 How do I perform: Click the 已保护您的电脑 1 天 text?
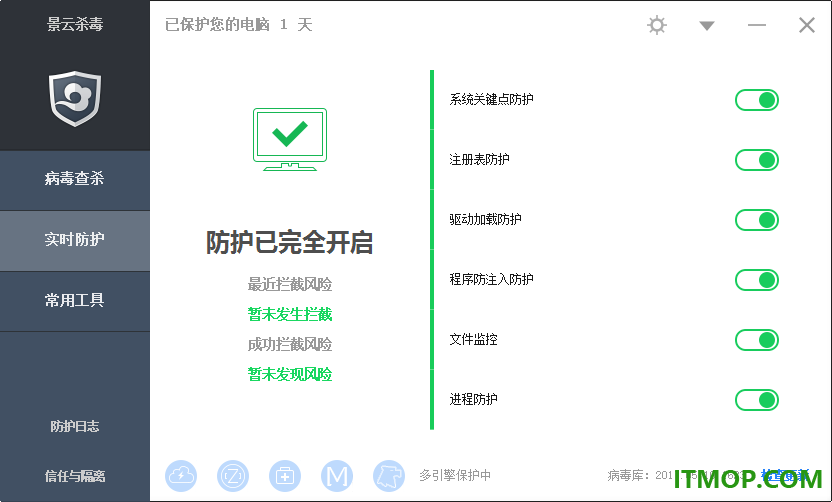point(239,25)
